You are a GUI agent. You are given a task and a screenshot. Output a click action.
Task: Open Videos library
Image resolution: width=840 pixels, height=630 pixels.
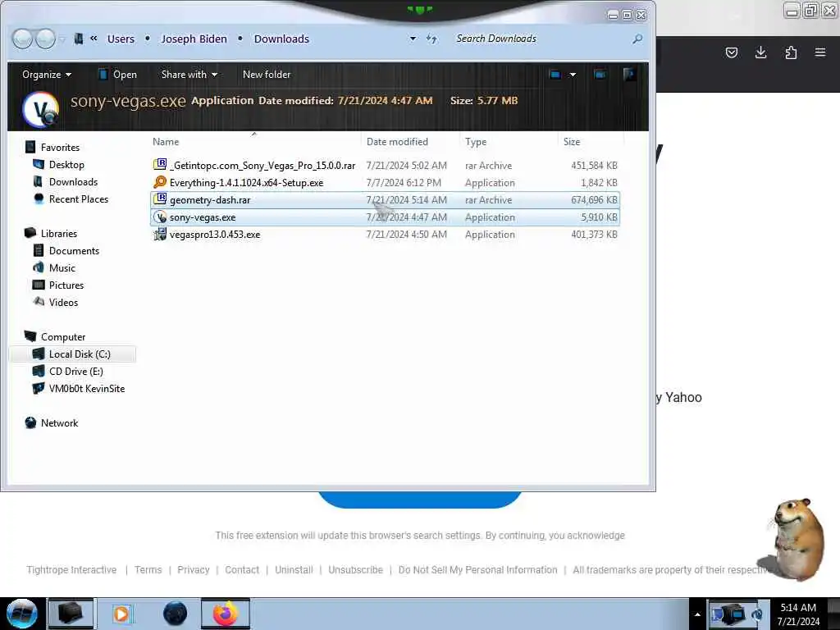click(63, 302)
